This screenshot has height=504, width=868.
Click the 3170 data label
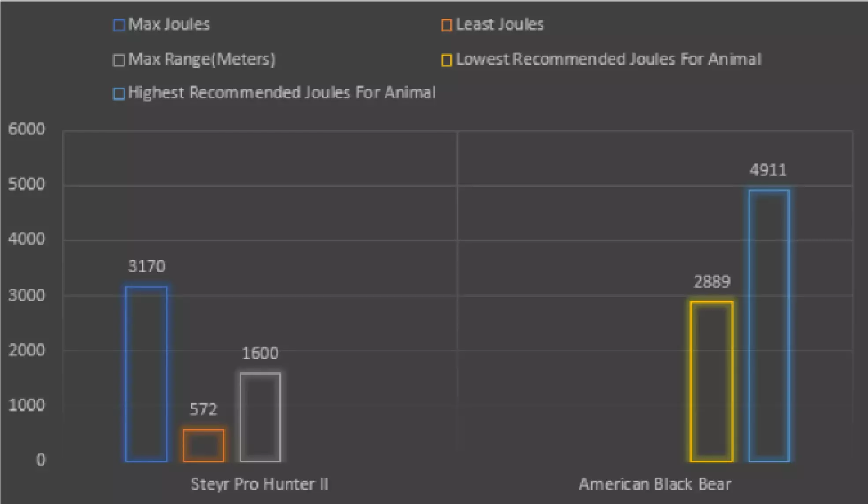click(x=147, y=266)
